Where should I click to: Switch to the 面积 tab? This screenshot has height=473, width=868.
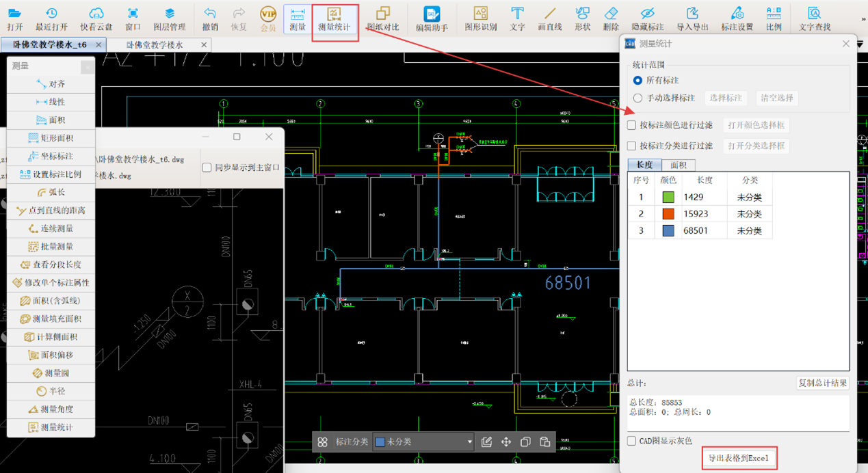tap(678, 165)
